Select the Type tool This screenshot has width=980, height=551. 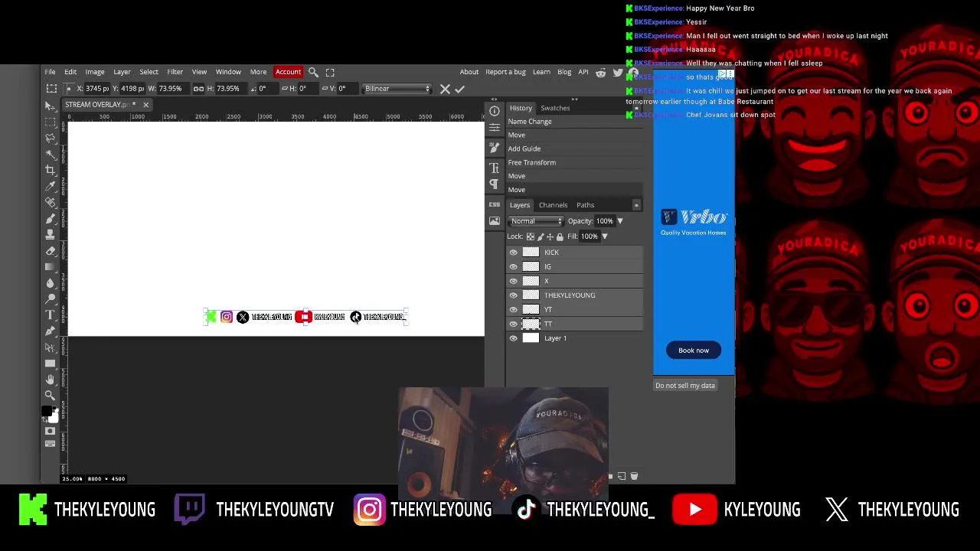point(50,315)
